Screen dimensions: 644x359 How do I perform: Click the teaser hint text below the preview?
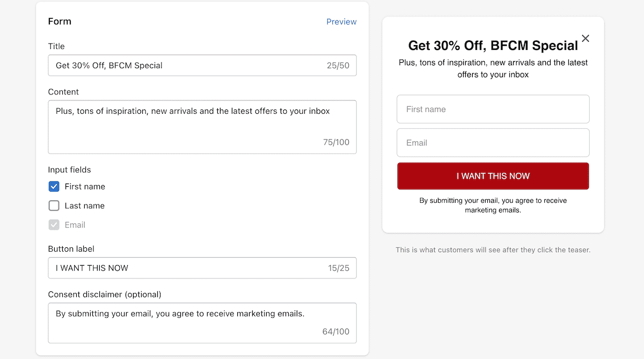coord(493,250)
